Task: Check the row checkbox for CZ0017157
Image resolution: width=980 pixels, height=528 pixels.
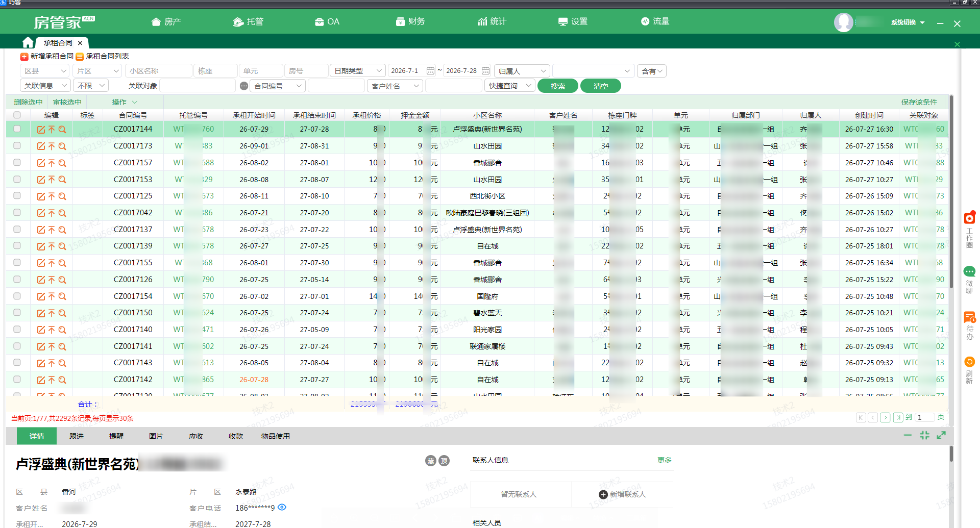Action: coord(17,163)
